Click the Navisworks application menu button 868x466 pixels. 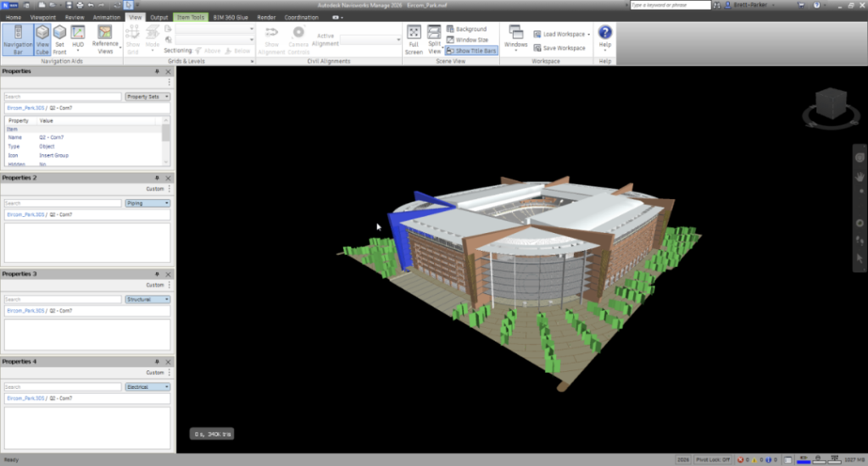9,5
